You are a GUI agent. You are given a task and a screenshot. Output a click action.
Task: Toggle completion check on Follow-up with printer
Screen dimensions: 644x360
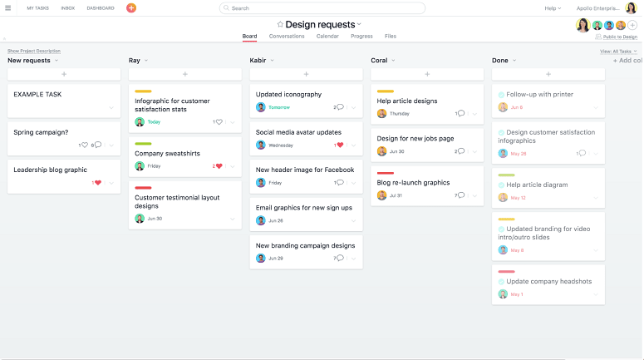[x=501, y=95]
